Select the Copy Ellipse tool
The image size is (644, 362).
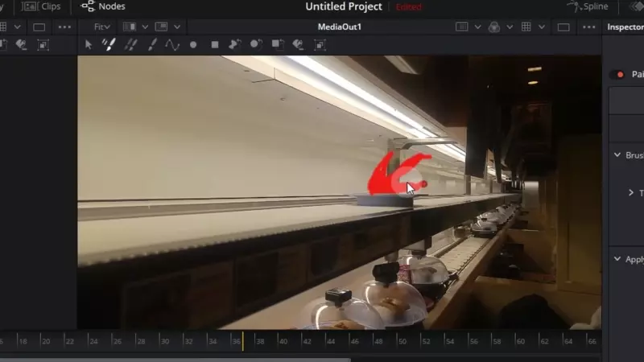pos(256,44)
